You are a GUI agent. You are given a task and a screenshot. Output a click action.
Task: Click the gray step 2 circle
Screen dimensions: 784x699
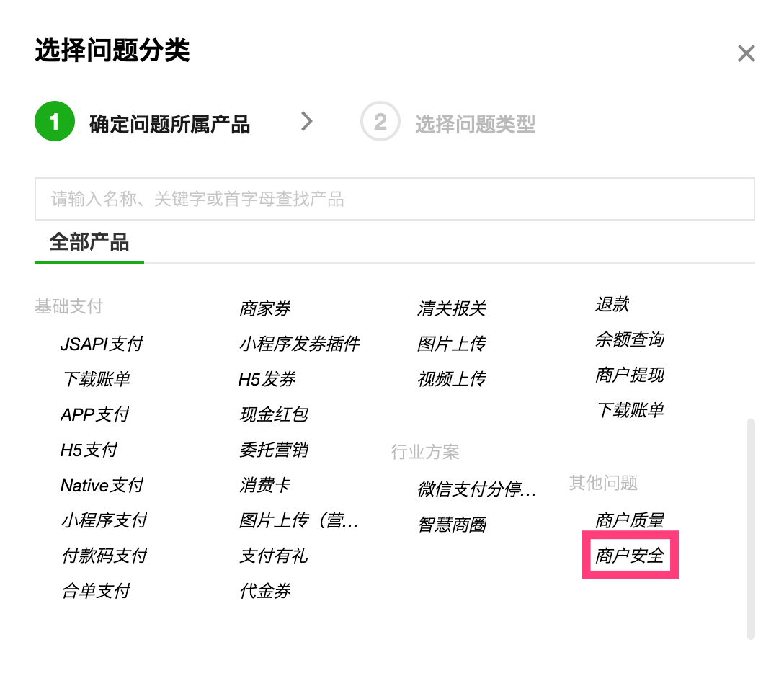point(380,122)
